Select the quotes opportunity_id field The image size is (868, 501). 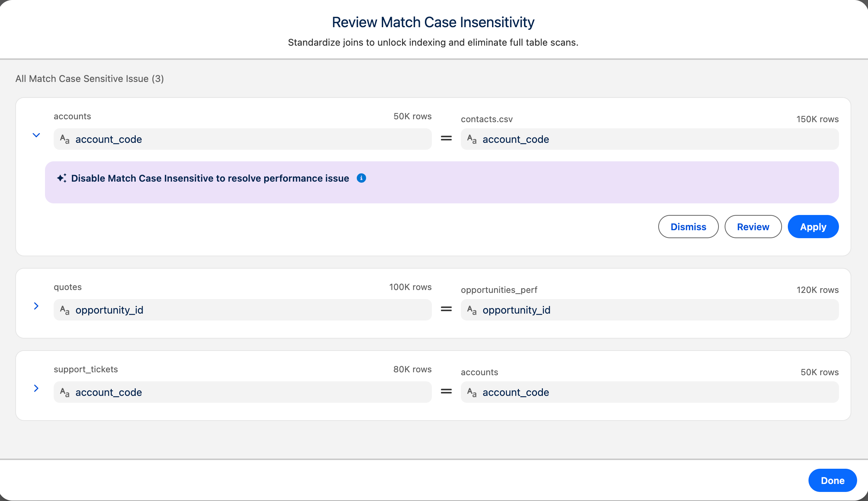pyautogui.click(x=243, y=310)
